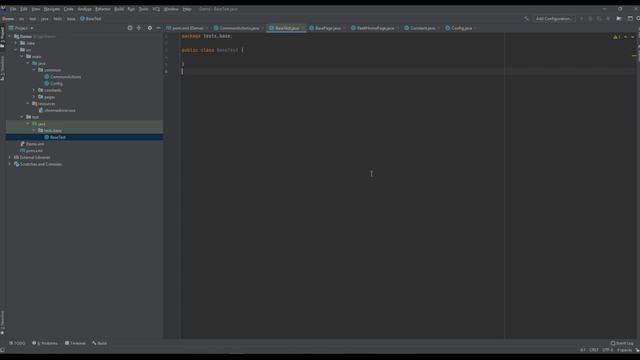Click the expand/collapse all icon in Project panel

(139, 28)
